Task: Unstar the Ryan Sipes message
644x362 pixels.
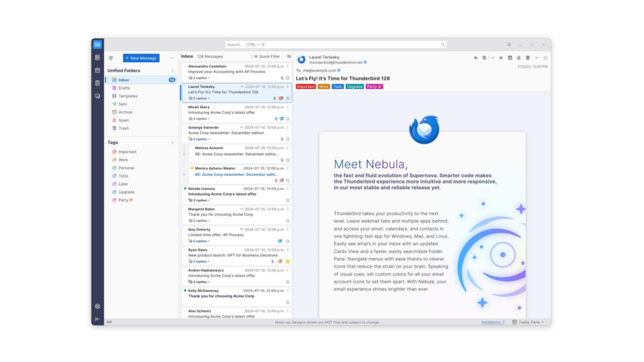Action: coord(288,261)
